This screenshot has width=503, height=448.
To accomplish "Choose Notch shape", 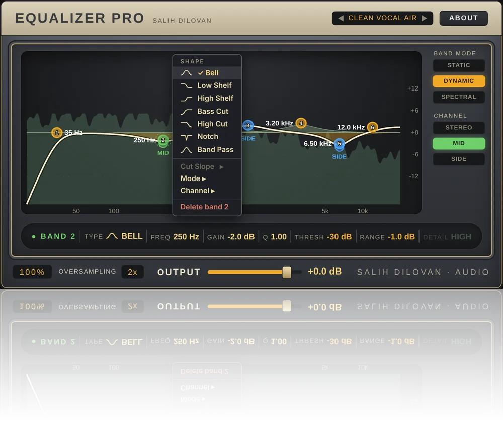I will 207,137.
